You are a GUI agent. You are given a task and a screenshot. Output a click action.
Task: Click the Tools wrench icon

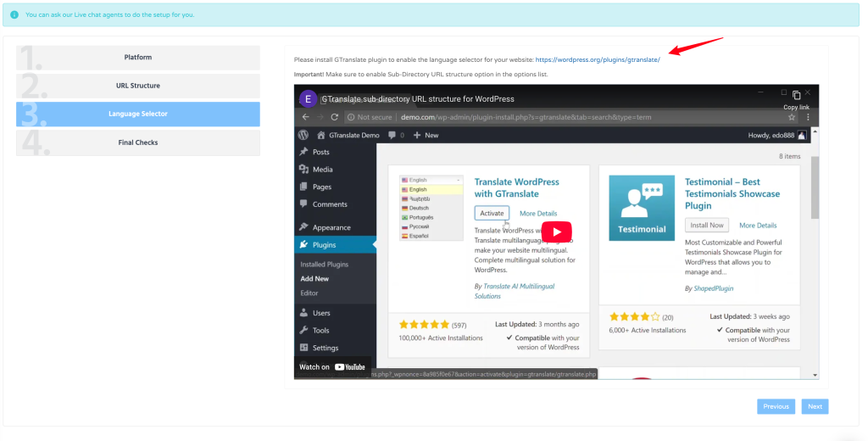click(x=303, y=330)
